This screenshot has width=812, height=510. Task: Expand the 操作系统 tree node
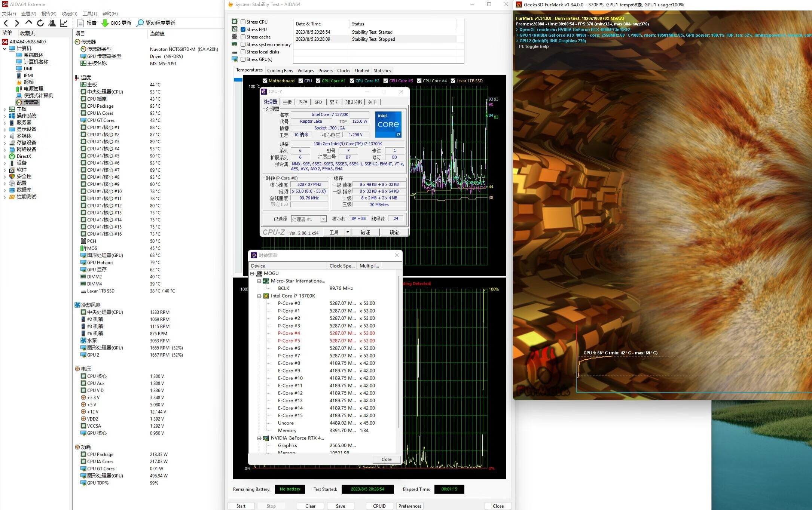(4, 116)
